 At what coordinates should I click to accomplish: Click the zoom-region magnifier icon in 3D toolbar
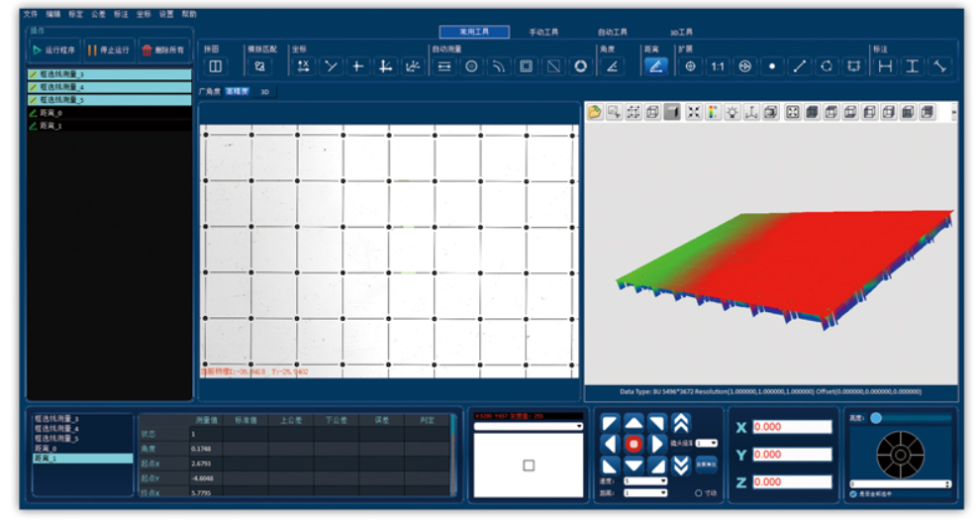(x=614, y=112)
